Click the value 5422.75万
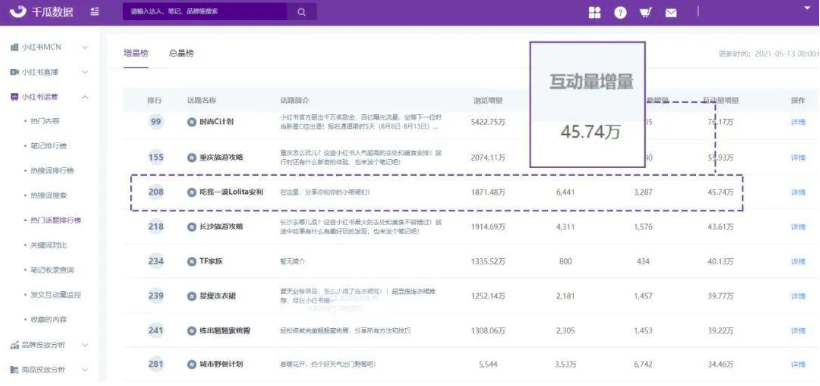820x386 pixels. point(488,122)
